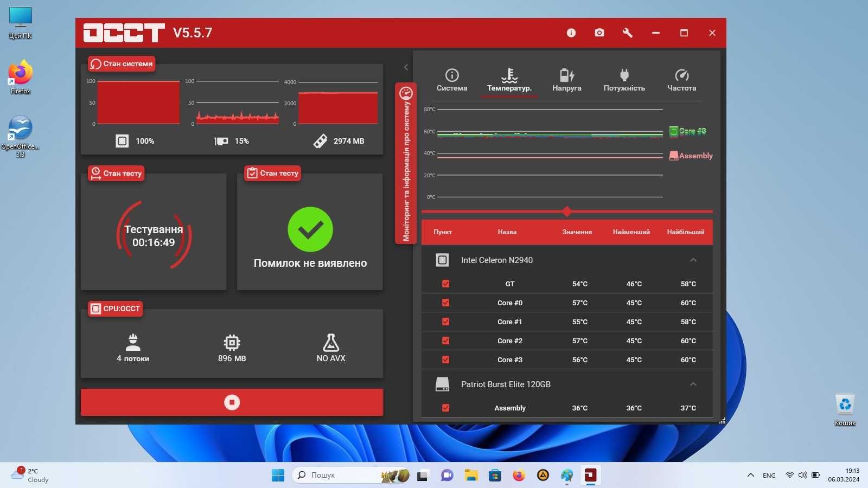868x488 pixels.
Task: Click the taskbar Пошук search box
Action: tap(352, 476)
